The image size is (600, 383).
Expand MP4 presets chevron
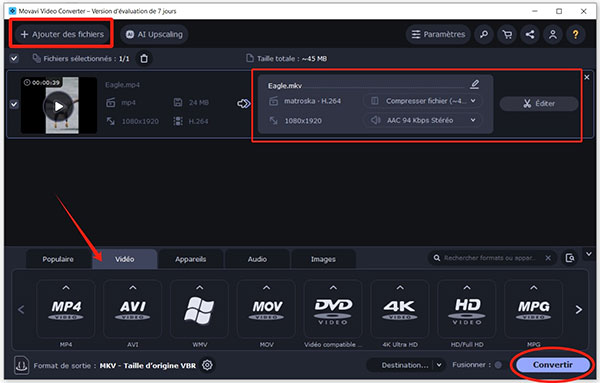coord(66,287)
